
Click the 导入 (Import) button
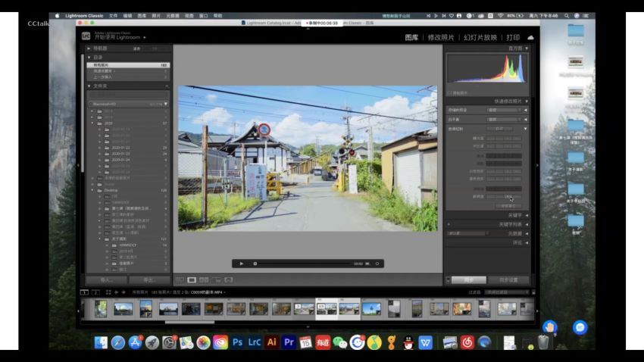[107, 280]
